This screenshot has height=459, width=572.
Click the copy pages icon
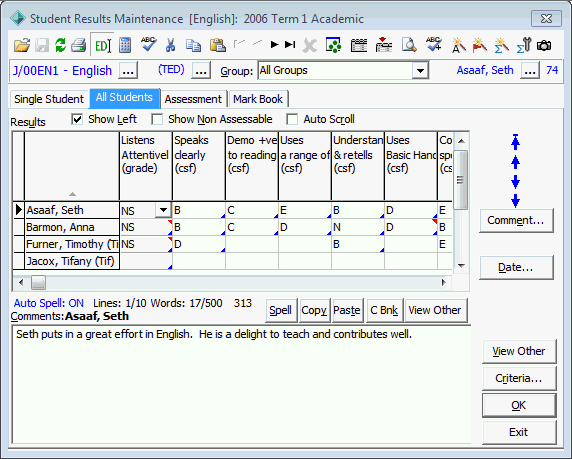click(193, 45)
